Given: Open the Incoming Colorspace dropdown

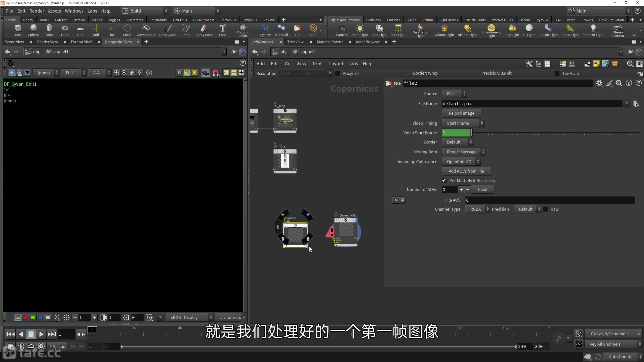Looking at the screenshot, I should 461,162.
